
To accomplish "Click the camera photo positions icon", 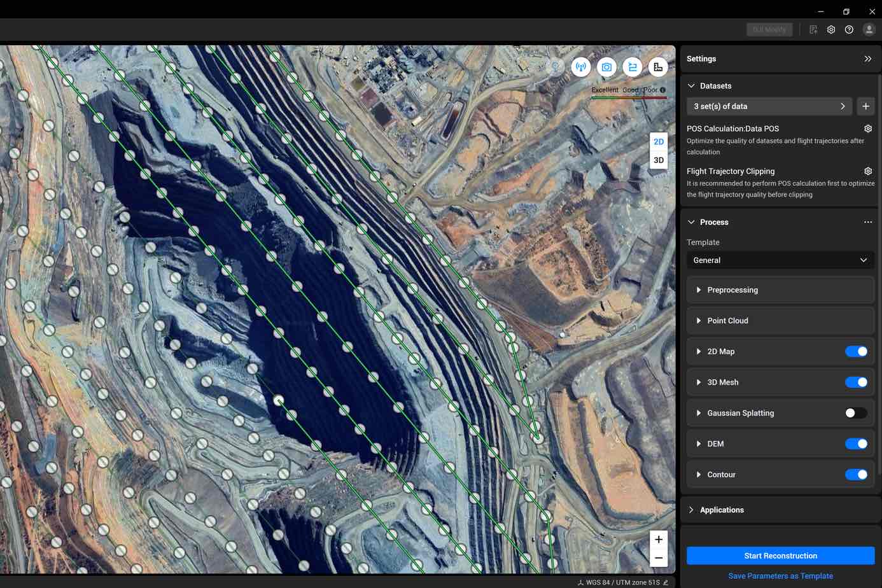I will click(606, 67).
